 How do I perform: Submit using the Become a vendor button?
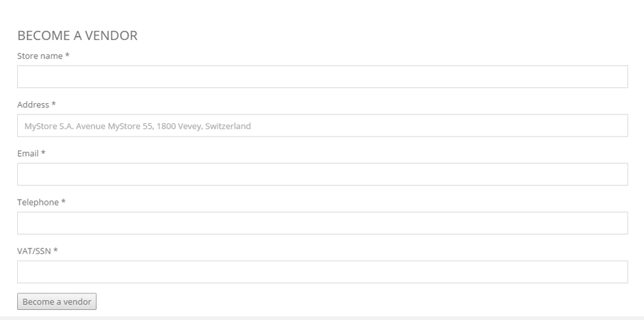point(57,301)
